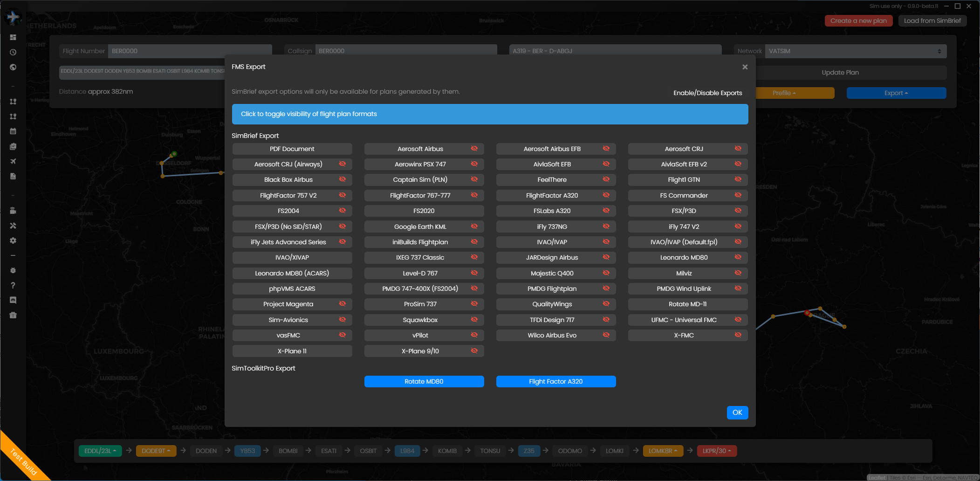The width and height of the screenshot is (980, 481).
Task: Click Enable/Disable Exports link
Action: (x=707, y=93)
